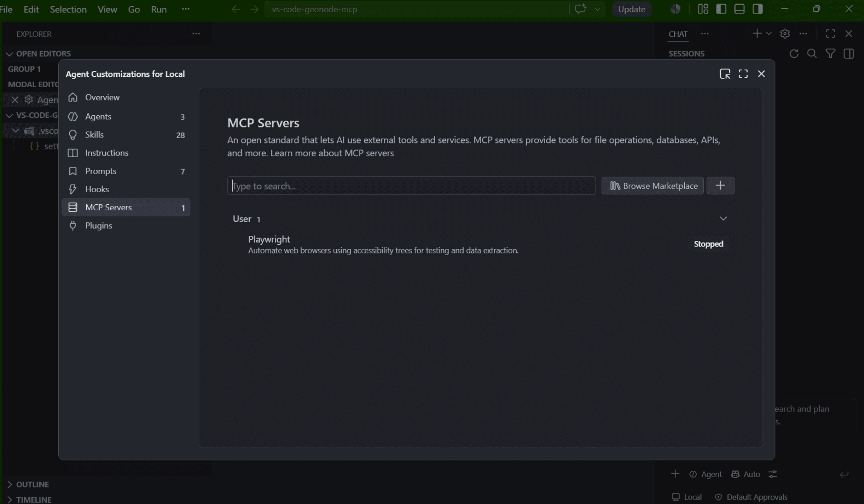Focus the Type to search field

click(411, 186)
